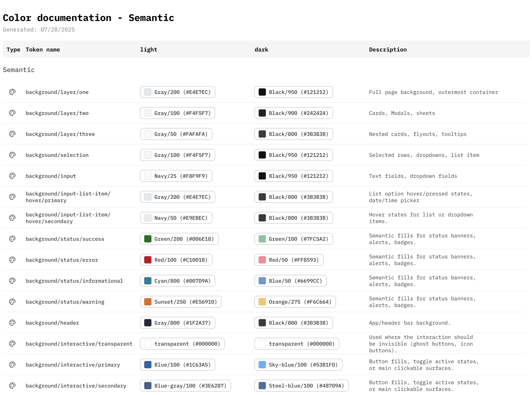Screen dimensions: 532x395
Task: Click the palette icon for background/selection
Action: pos(12,155)
